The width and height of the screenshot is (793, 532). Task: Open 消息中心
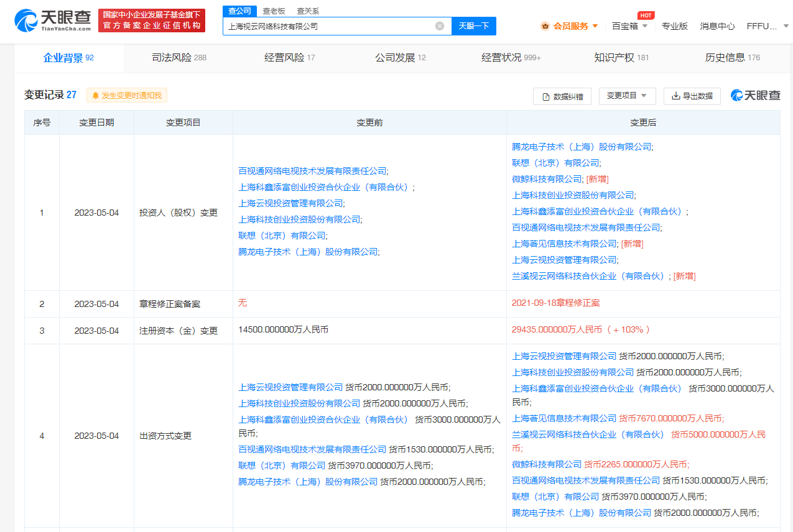(717, 26)
